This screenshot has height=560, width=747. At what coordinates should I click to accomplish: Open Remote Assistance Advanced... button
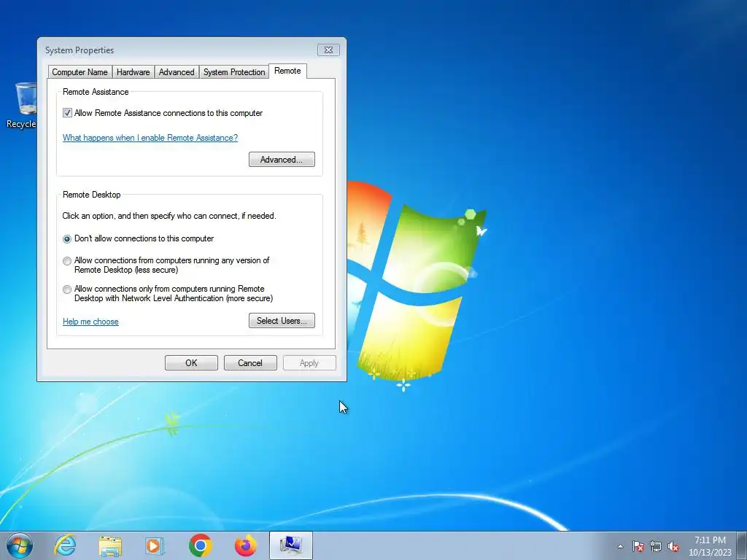(282, 160)
